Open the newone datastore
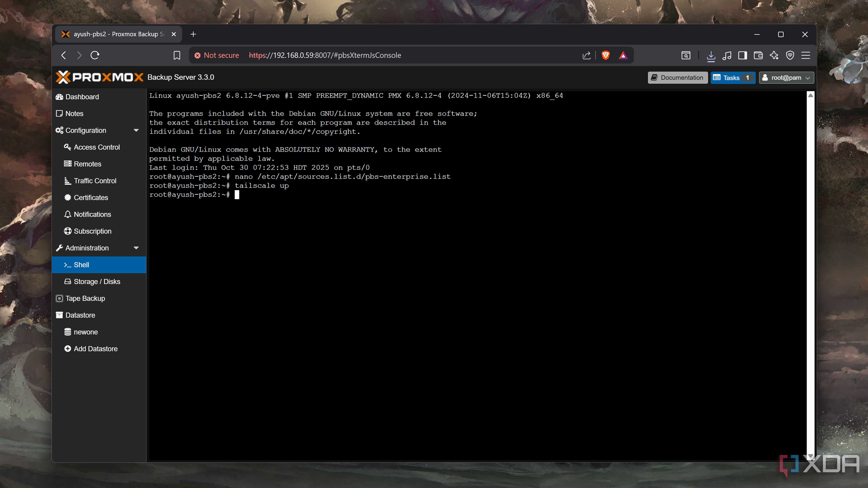Image resolution: width=868 pixels, height=488 pixels. click(x=99, y=332)
